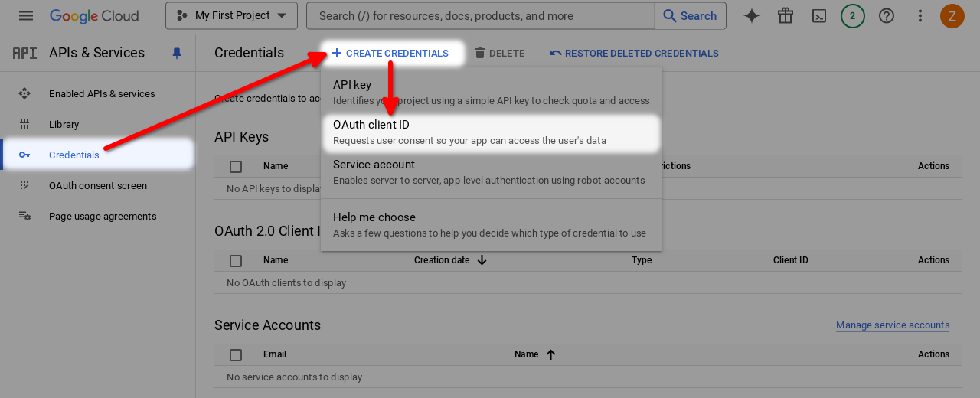Click the Email column header
Image resolution: width=980 pixels, height=398 pixels.
(x=275, y=354)
